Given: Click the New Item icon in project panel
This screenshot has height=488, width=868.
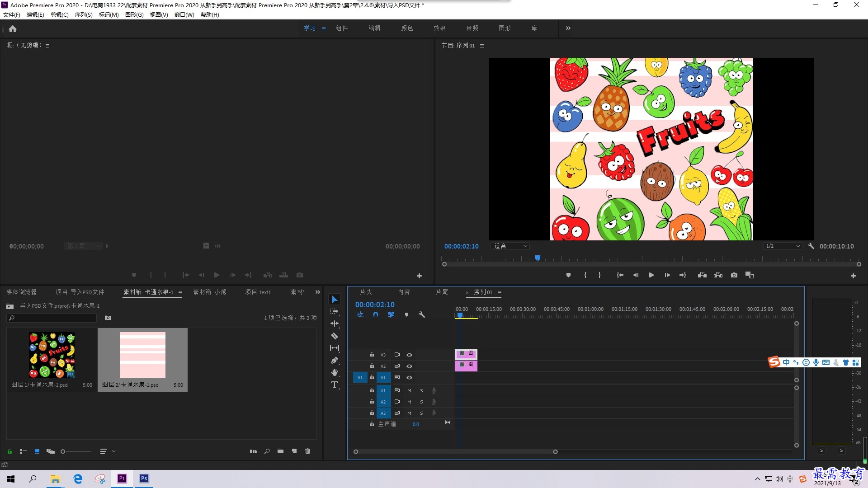Looking at the screenshot, I should click(294, 451).
